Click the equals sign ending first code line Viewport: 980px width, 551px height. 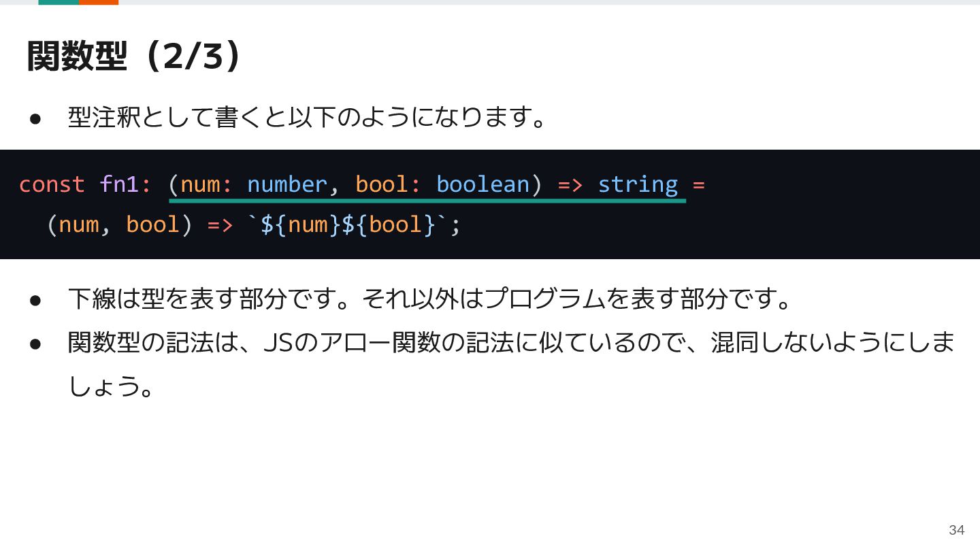698,184
